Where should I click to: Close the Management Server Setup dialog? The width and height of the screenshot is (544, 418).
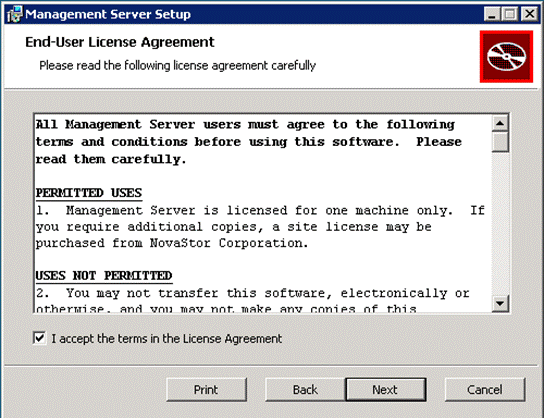click(x=530, y=14)
